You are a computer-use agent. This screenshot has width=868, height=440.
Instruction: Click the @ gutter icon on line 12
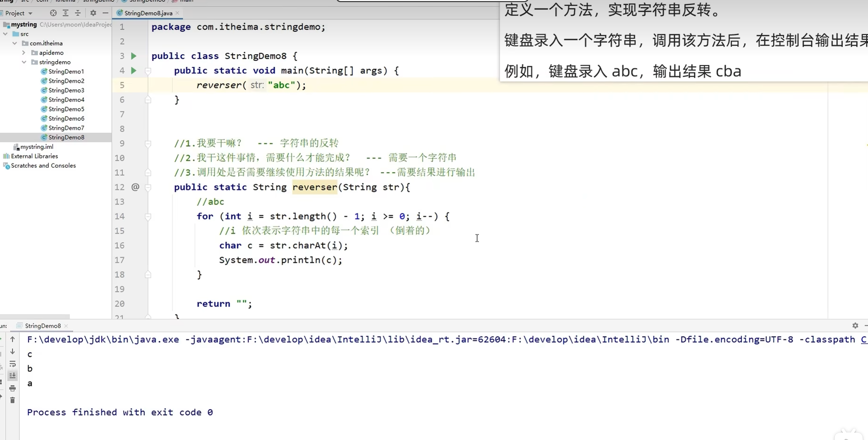coord(135,187)
